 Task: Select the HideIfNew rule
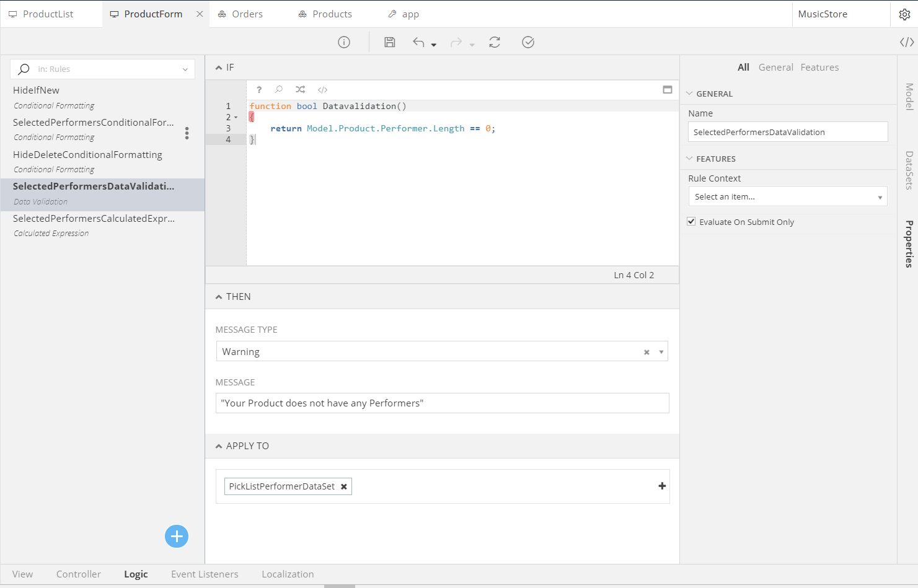37,90
